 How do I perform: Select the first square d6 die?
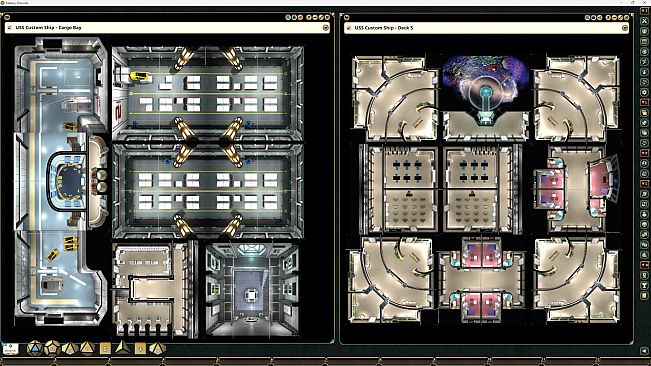[105, 349]
